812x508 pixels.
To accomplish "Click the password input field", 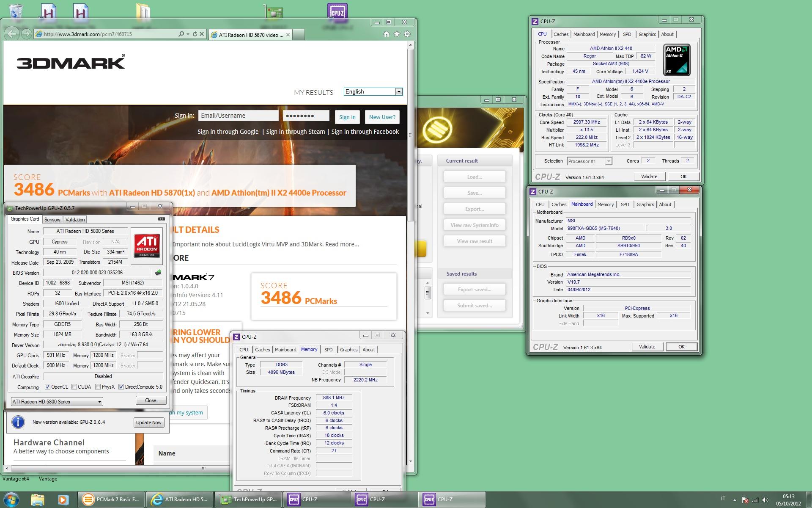I will click(x=306, y=116).
